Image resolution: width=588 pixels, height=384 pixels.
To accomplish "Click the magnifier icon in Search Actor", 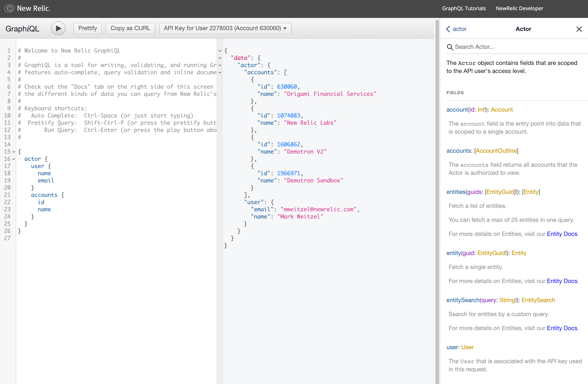I will 450,47.
